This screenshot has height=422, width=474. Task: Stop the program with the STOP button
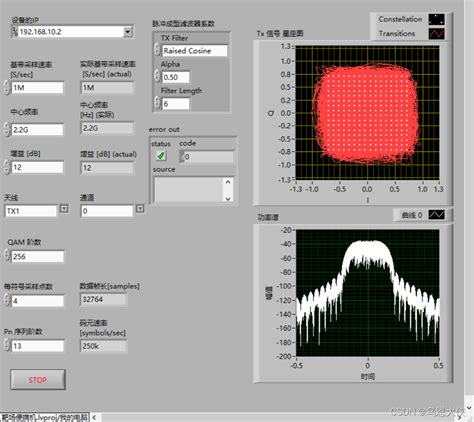coord(38,380)
